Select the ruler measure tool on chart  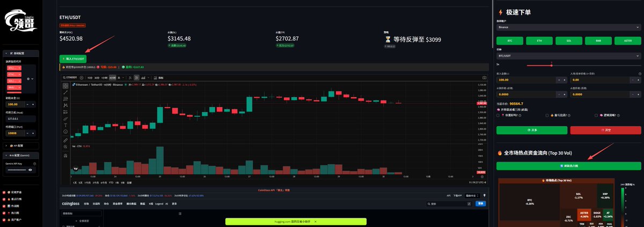pos(65,140)
